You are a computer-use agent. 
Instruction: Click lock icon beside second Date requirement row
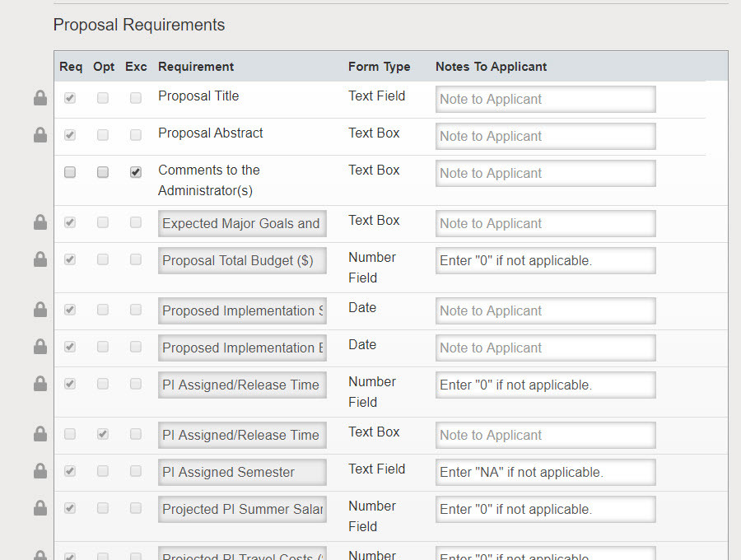click(40, 347)
